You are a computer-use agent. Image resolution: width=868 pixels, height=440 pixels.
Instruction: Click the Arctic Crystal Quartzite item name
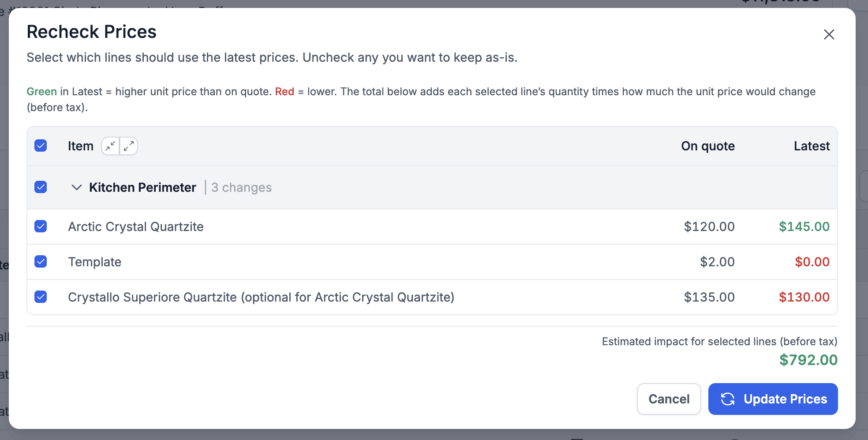pos(136,227)
